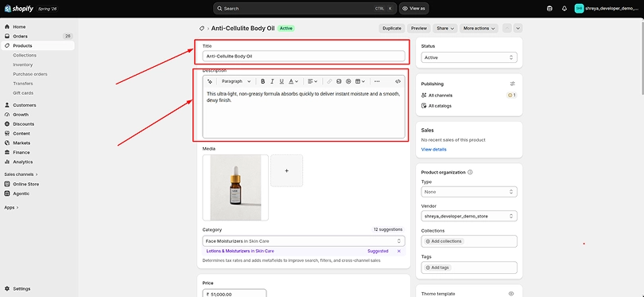Click the insert image icon
This screenshot has width=644, height=297.
[339, 81]
